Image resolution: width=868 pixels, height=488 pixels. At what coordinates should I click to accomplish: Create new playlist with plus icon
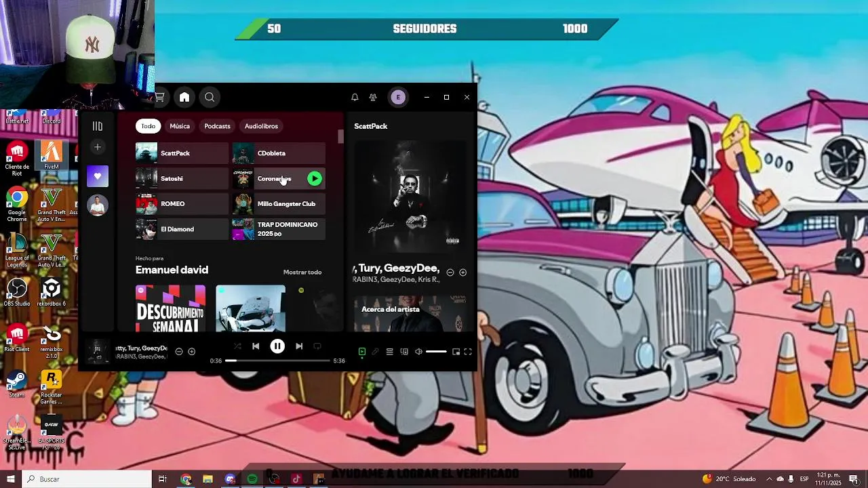click(x=98, y=146)
